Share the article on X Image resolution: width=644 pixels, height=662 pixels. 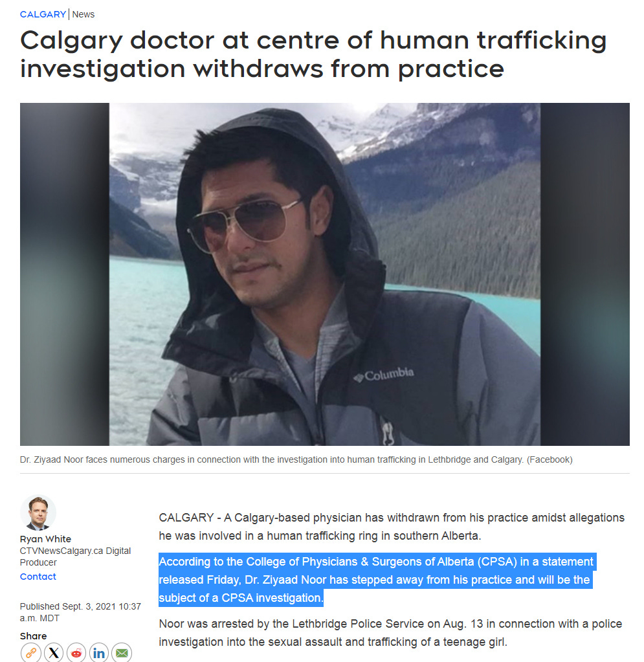pos(54,653)
